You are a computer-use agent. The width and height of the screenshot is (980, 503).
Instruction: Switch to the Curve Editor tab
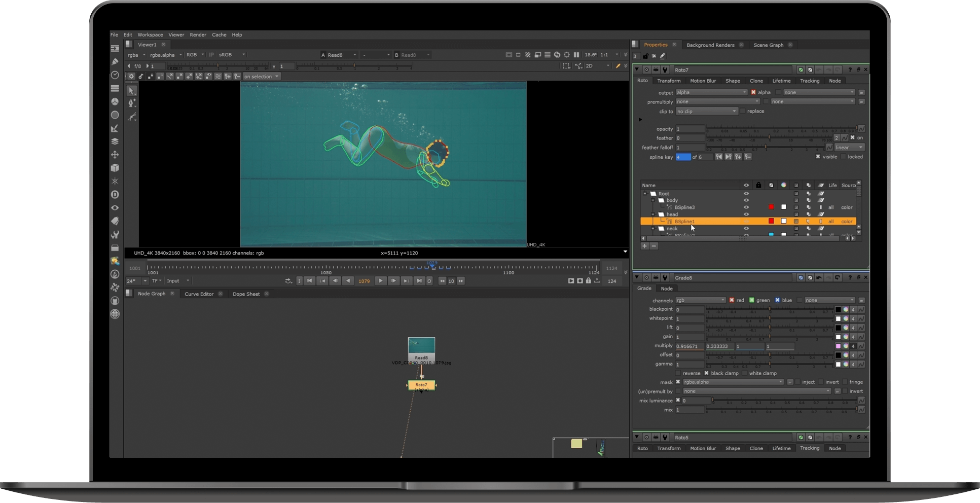tap(199, 294)
